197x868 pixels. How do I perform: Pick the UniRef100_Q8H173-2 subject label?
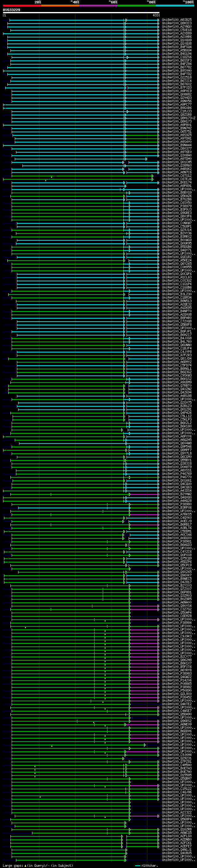click(179, 118)
